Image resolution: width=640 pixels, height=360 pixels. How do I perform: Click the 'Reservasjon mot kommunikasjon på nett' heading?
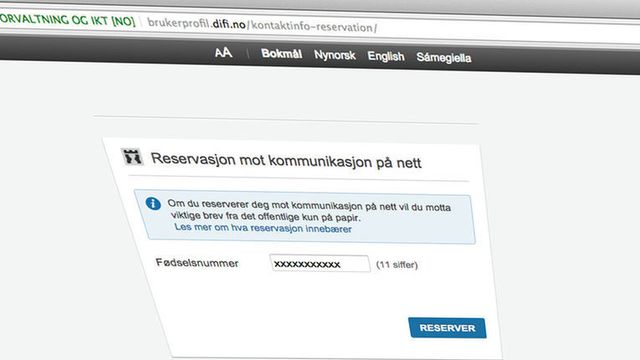point(286,161)
